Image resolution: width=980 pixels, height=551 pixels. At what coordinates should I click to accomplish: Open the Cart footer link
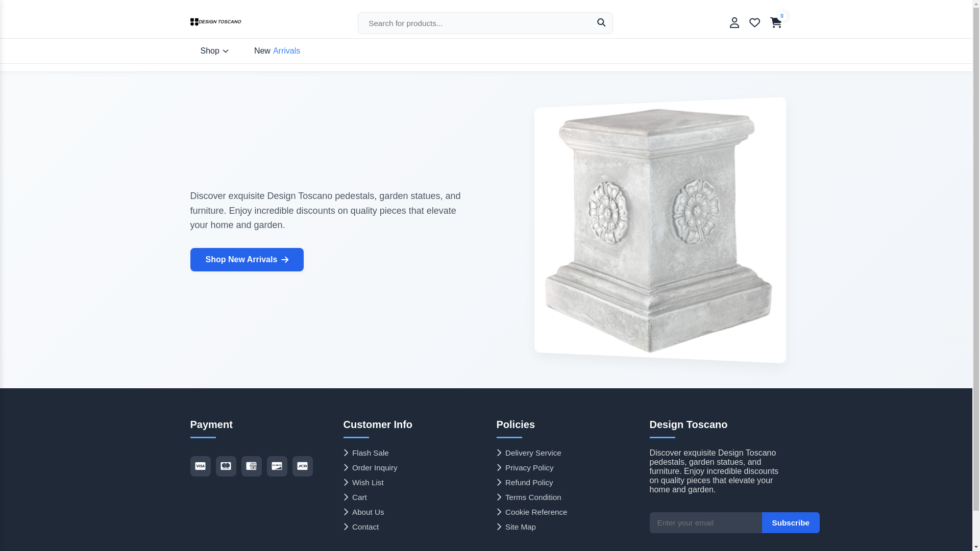click(355, 497)
